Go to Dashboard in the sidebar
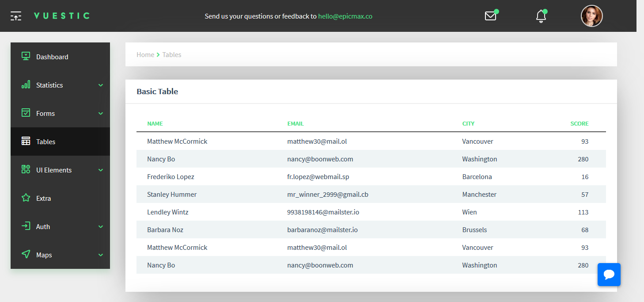644x302 pixels. pos(60,57)
